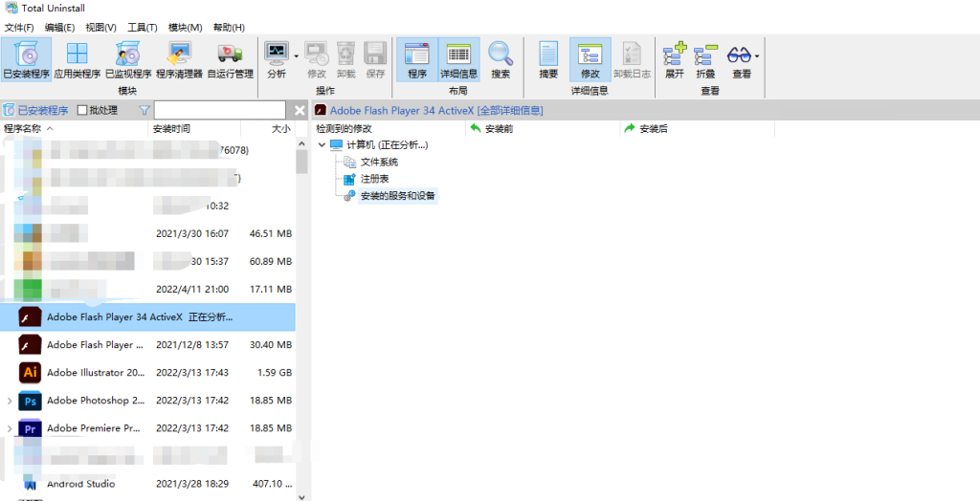Open the 文件(F) menu
The height and width of the screenshot is (501, 980).
(x=19, y=28)
